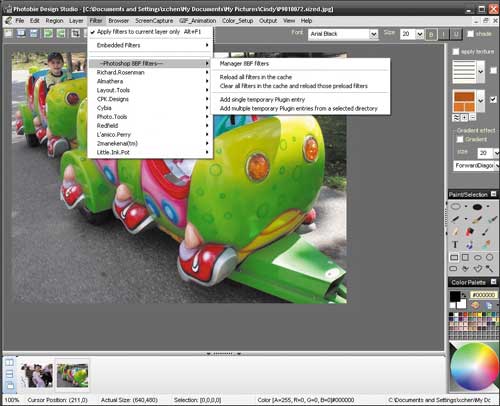Open the Layer menu

(76, 21)
